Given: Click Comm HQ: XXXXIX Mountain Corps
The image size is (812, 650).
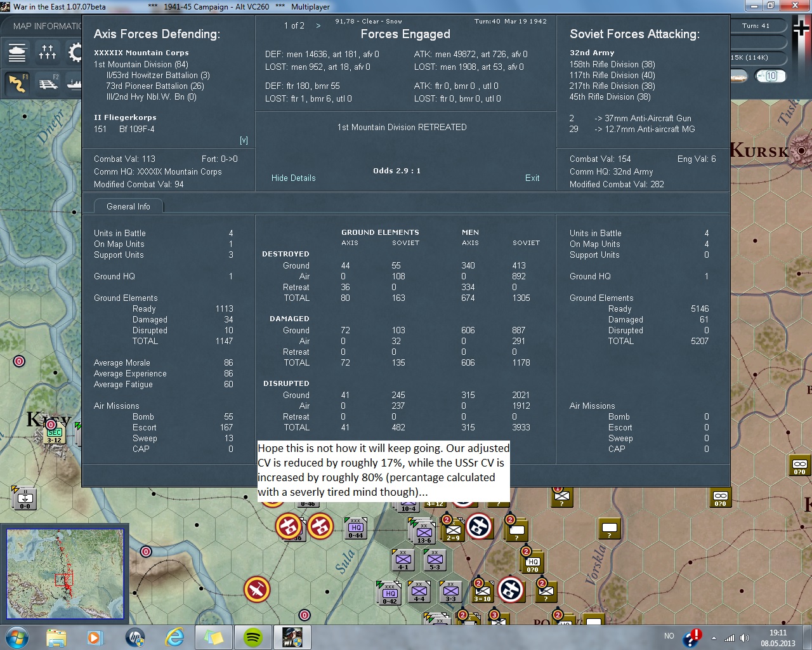Looking at the screenshot, I should point(158,172).
